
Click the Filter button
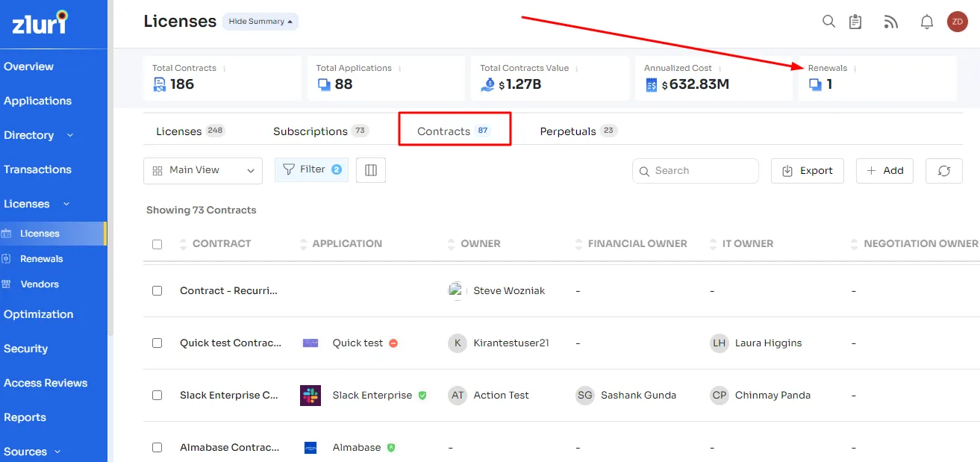pyautogui.click(x=311, y=170)
